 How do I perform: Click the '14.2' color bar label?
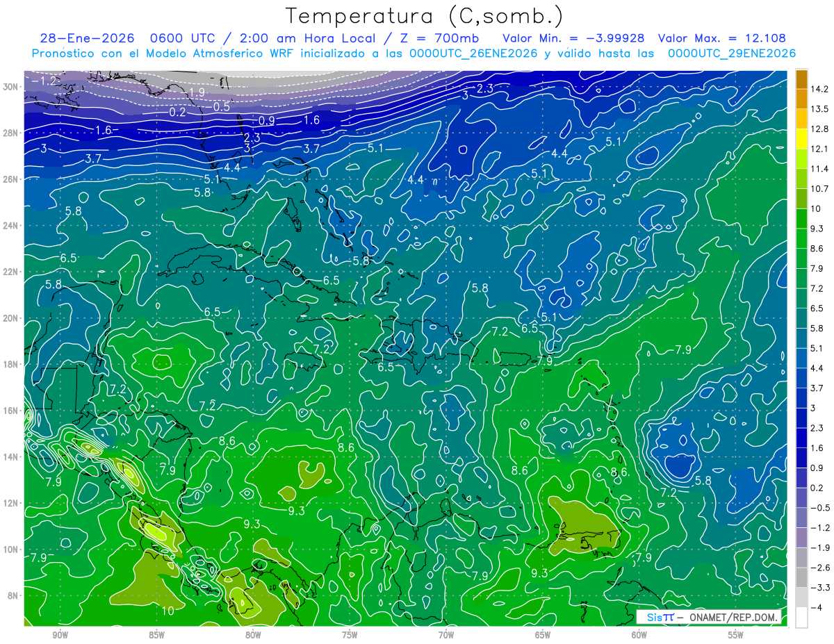(819, 88)
